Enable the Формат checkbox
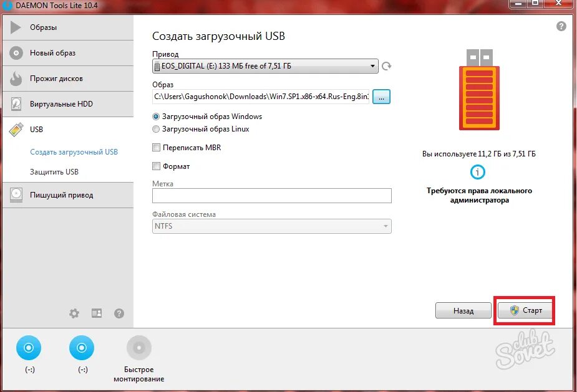 click(156, 166)
